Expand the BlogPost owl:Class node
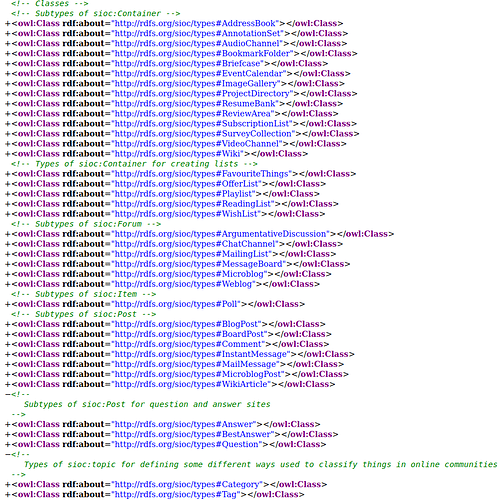This screenshot has width=503, height=500. click(x=8, y=324)
